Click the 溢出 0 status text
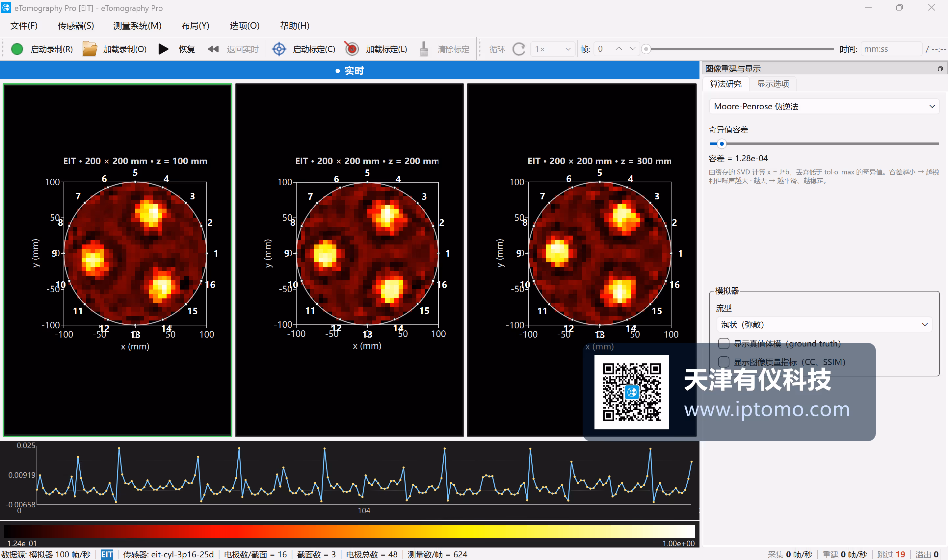The image size is (948, 560). [927, 554]
